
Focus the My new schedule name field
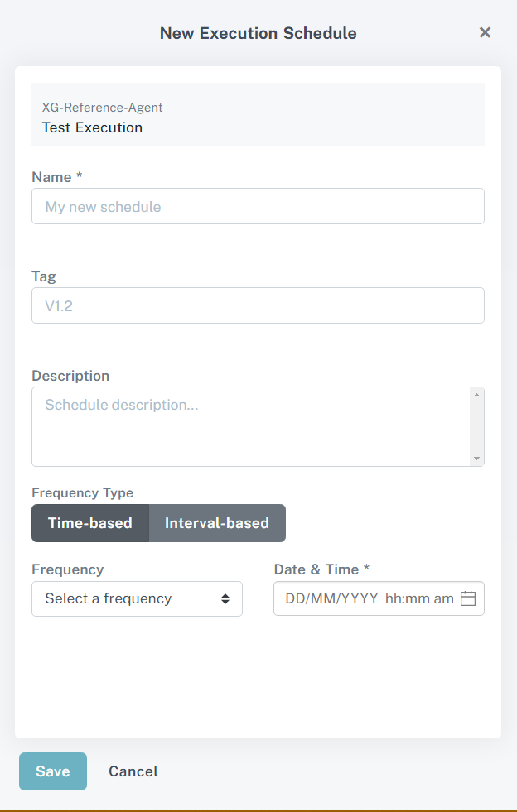pyautogui.click(x=258, y=205)
